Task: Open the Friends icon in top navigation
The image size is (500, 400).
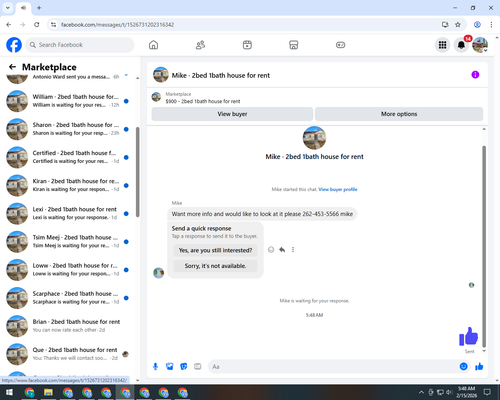Action: tap(200, 45)
